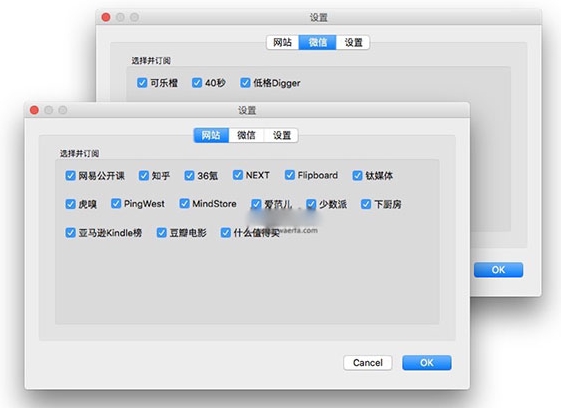Toggle the 下厨房 checkbox
This screenshot has width=561, height=408.
[366, 204]
